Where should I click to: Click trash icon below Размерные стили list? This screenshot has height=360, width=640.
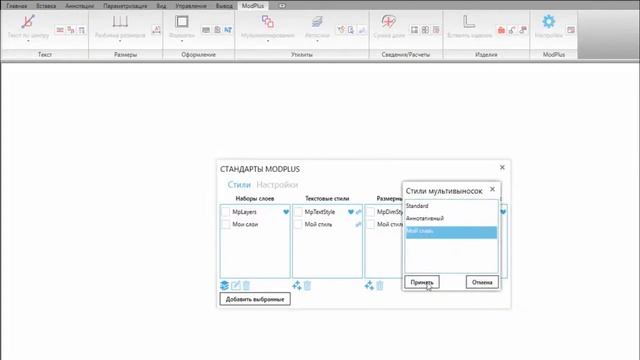click(380, 285)
